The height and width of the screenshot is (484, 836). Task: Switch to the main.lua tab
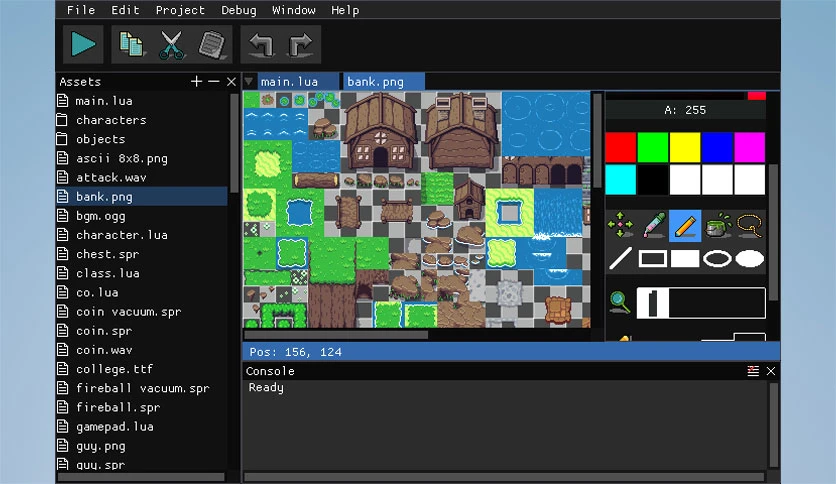tap(298, 82)
